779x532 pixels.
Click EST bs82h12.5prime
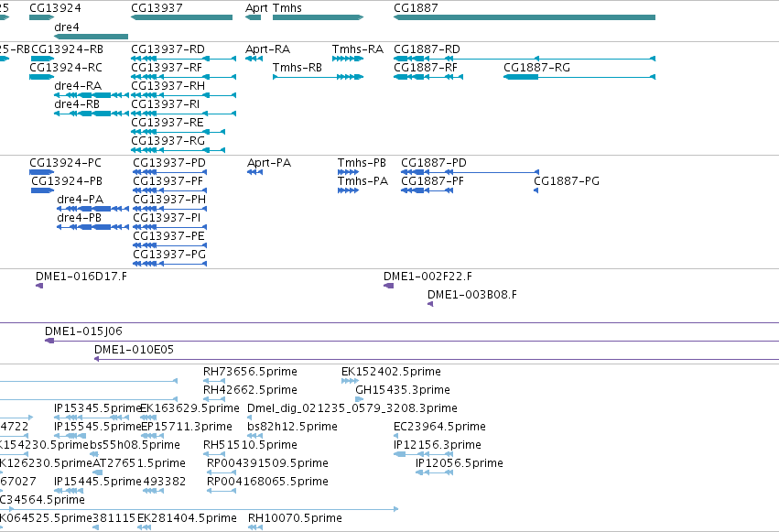tap(293, 428)
